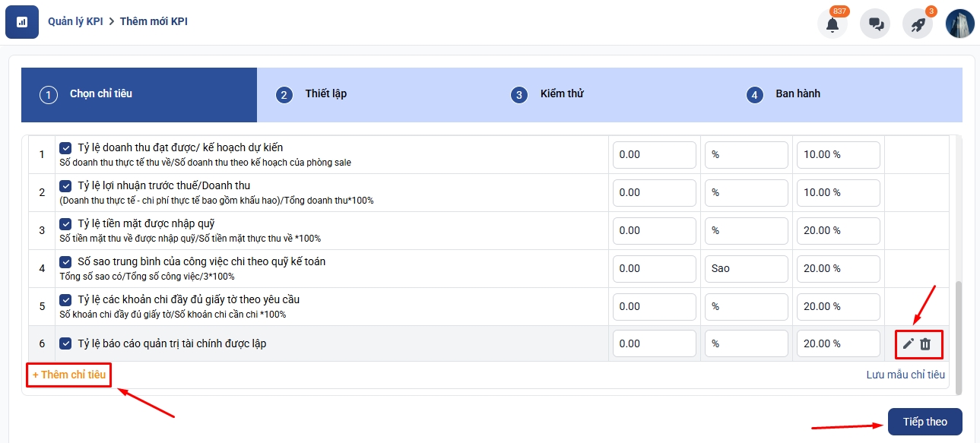Delete row 6 with trash icon
The image size is (980, 443).
[925, 344]
